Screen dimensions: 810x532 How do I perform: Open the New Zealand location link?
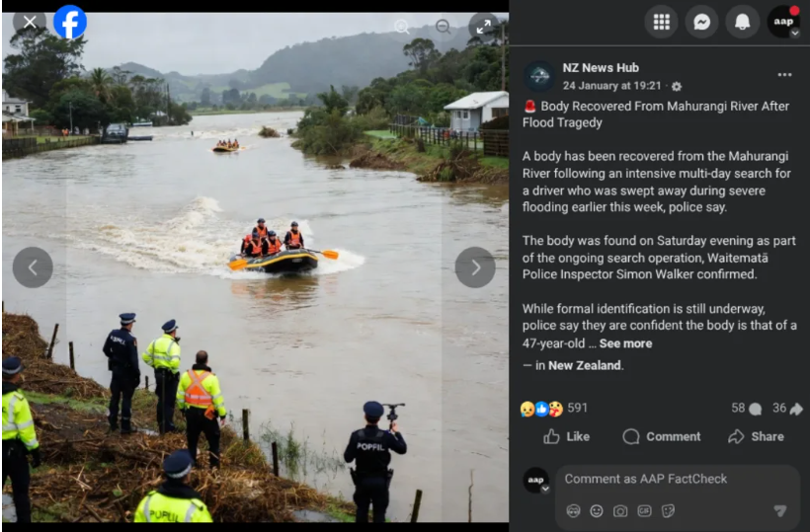pyautogui.click(x=584, y=365)
